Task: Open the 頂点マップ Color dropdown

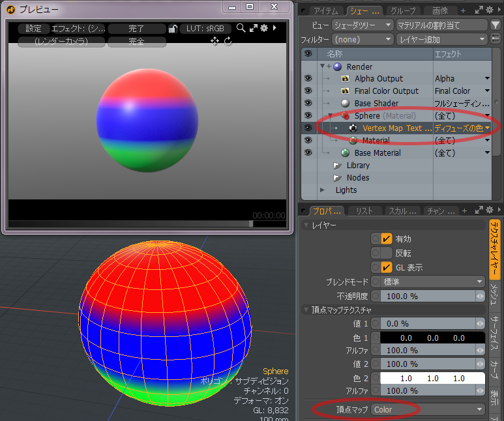Action: click(428, 409)
